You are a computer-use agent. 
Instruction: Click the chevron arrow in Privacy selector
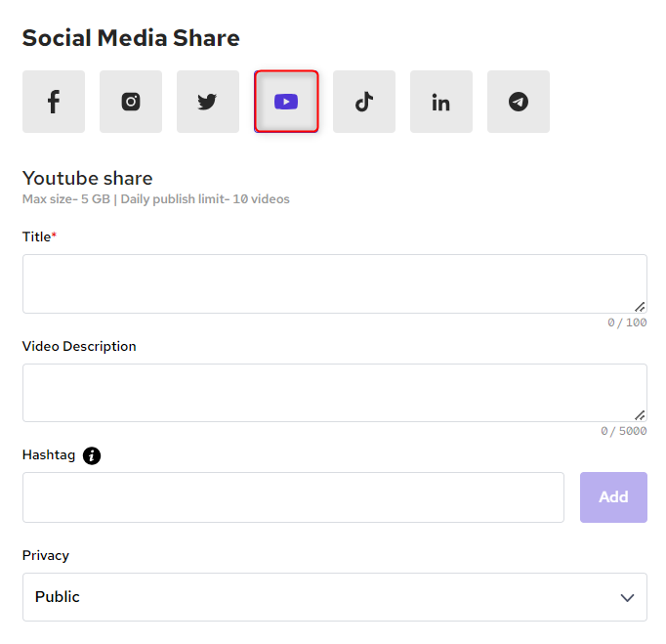(627, 598)
